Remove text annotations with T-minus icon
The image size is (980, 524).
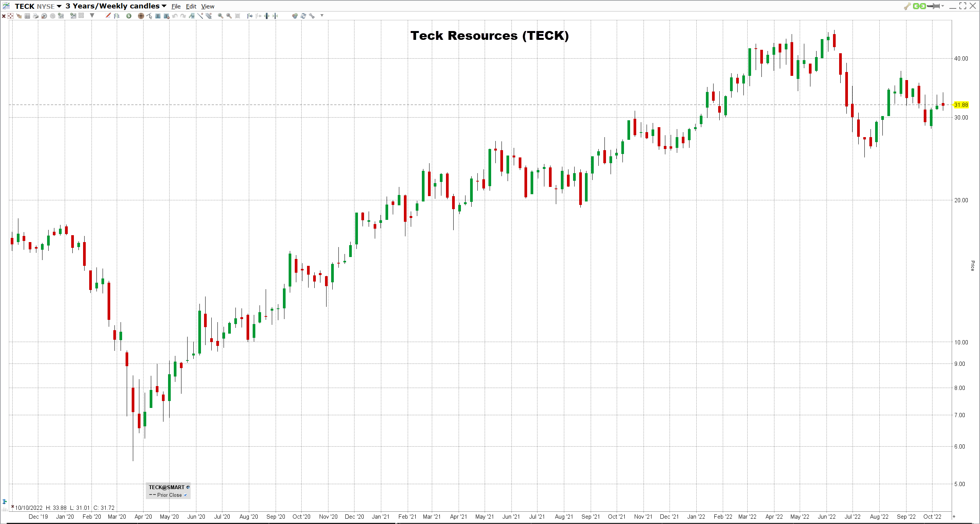pos(167,16)
